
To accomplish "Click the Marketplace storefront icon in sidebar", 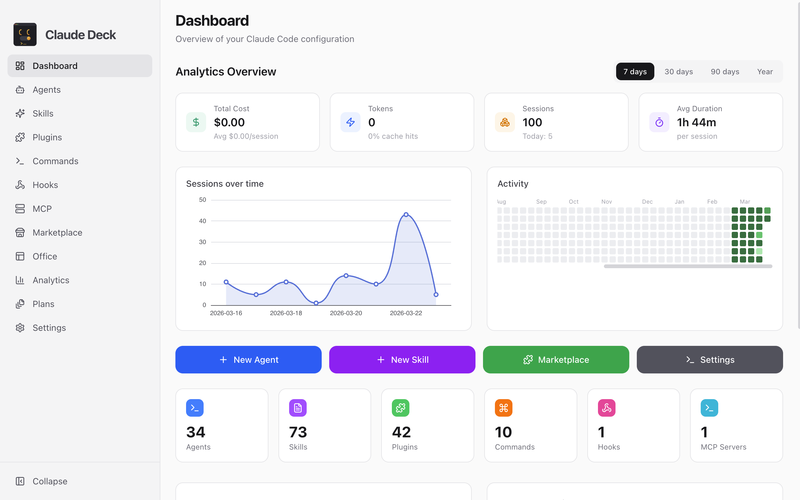I will pos(20,233).
